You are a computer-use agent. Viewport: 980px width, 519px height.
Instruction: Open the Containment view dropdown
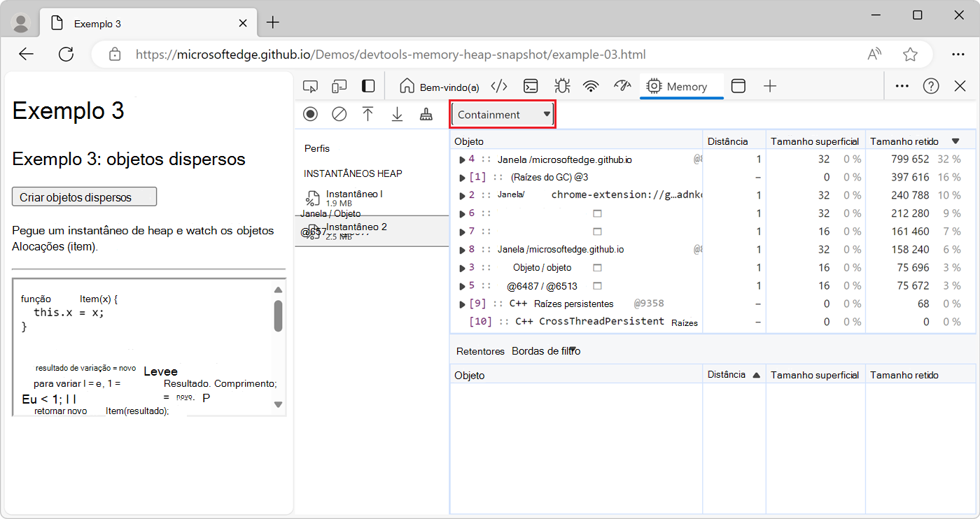coord(503,115)
